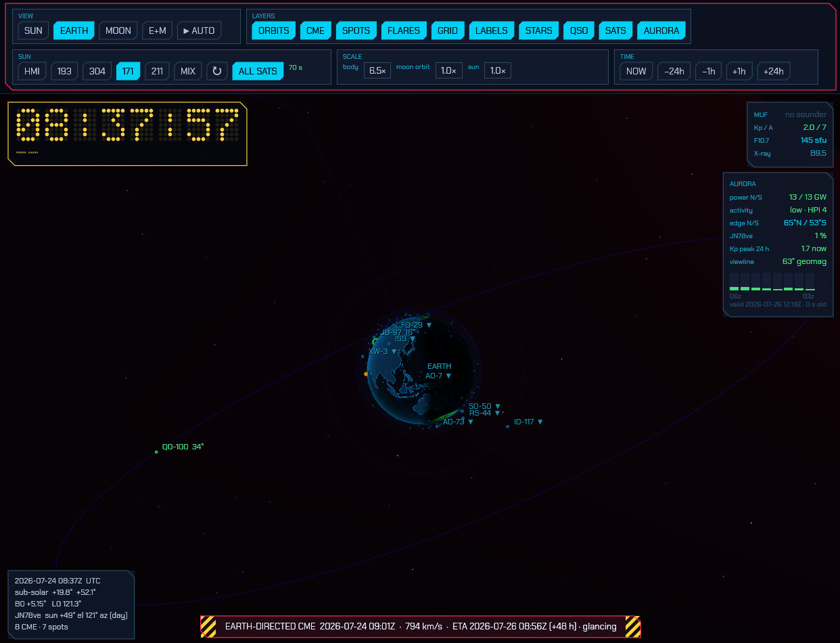Click the RS-44 satellite label
This screenshot has height=643, width=840.
tap(484, 413)
